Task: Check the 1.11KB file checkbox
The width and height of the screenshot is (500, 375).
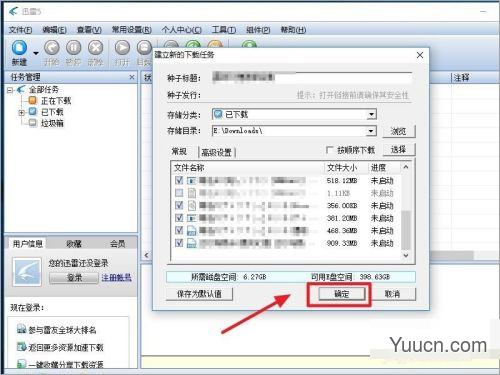Action: [x=179, y=193]
